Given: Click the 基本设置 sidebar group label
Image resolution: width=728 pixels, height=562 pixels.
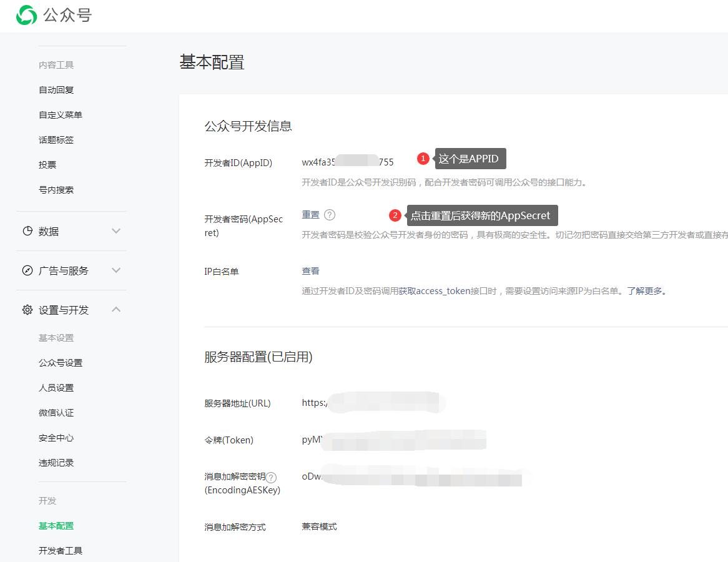Looking at the screenshot, I should click(x=56, y=338).
